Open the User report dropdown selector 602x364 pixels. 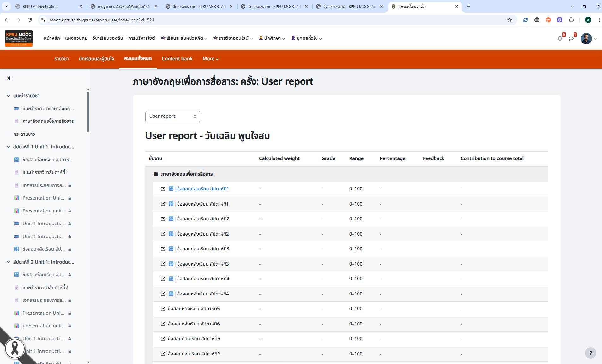point(172,116)
